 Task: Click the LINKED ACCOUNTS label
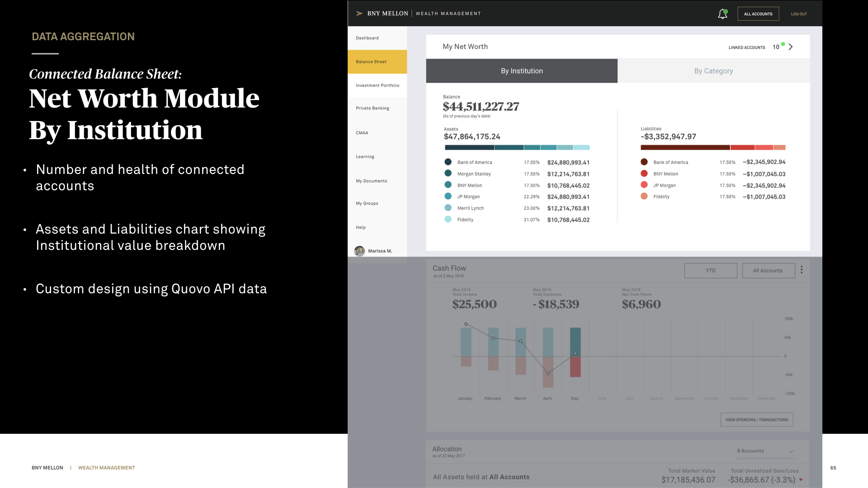[x=747, y=47]
